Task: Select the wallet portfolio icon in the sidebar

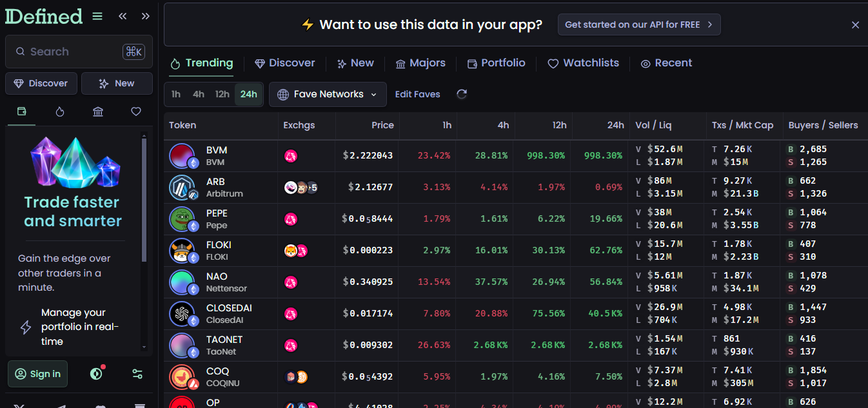Action: tap(21, 112)
